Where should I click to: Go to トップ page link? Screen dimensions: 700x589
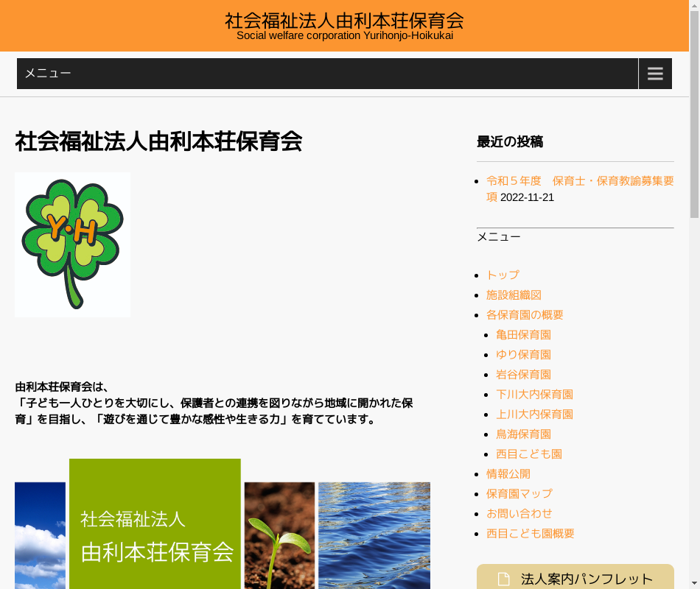pos(503,275)
